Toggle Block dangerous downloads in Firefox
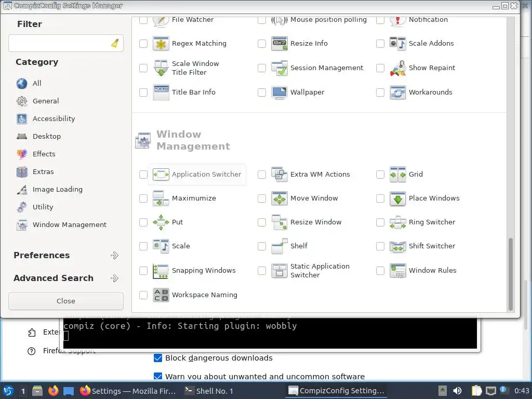Viewport: 532px width, 399px height. point(158,358)
